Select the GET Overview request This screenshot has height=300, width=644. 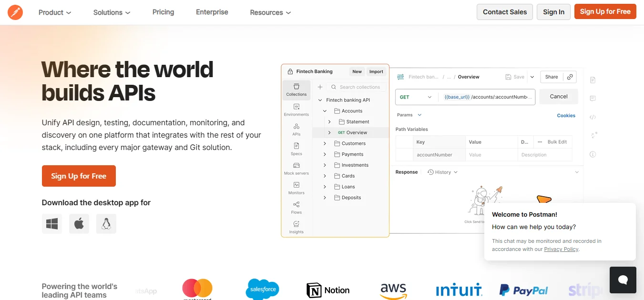click(x=351, y=132)
